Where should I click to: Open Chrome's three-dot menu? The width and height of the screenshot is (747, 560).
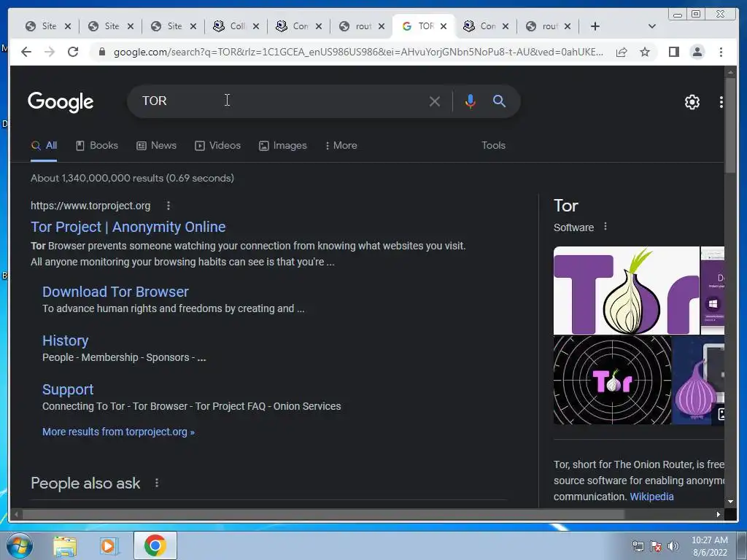click(721, 52)
